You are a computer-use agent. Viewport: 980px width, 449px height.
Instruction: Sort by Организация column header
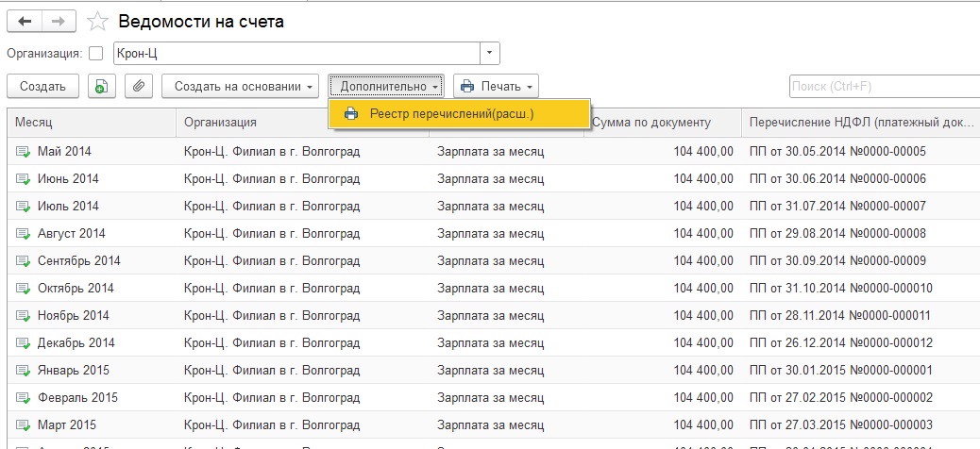[252, 123]
